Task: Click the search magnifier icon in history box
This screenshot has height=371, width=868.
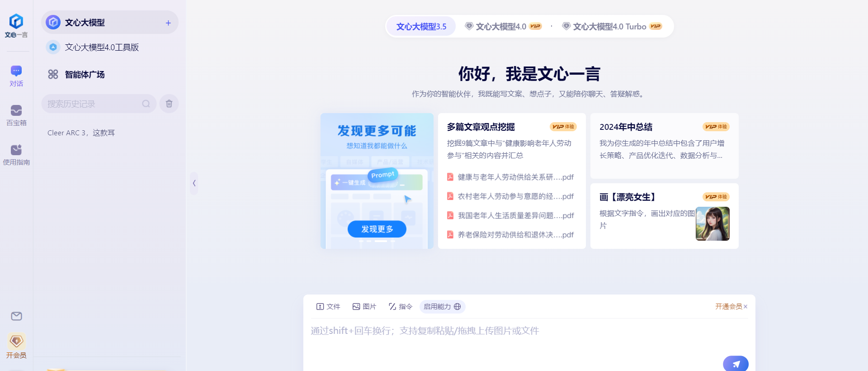Action: 146,104
